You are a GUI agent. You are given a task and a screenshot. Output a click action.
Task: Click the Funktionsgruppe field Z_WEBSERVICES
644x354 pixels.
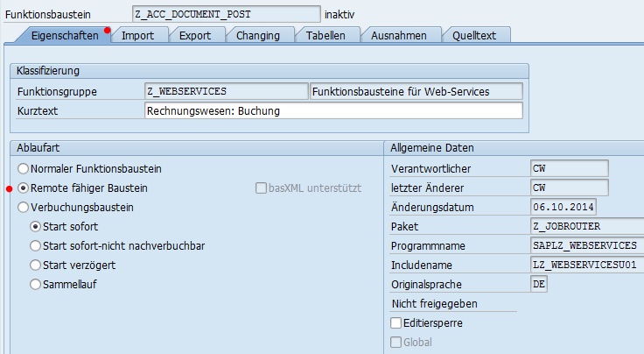[x=225, y=91]
